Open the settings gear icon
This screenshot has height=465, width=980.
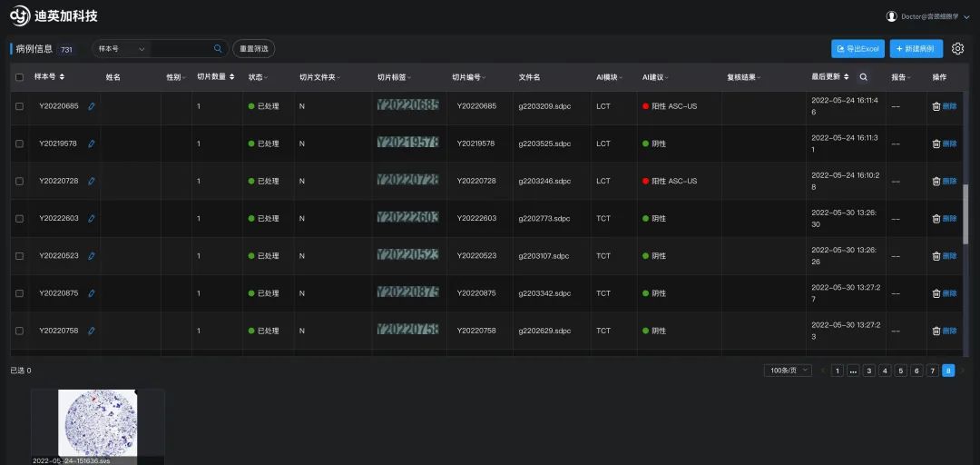click(x=957, y=49)
